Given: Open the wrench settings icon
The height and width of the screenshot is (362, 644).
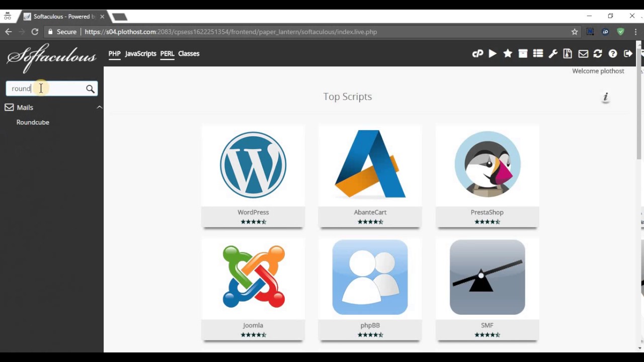Looking at the screenshot, I should (x=553, y=54).
